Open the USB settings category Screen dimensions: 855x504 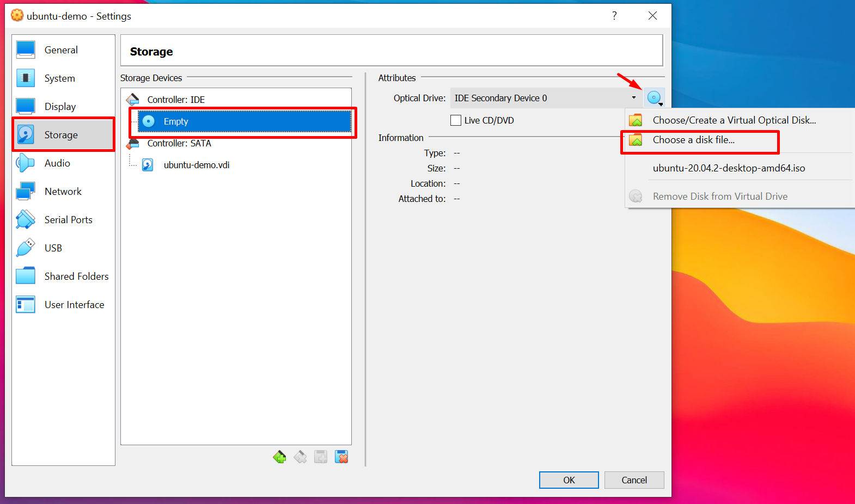point(63,248)
